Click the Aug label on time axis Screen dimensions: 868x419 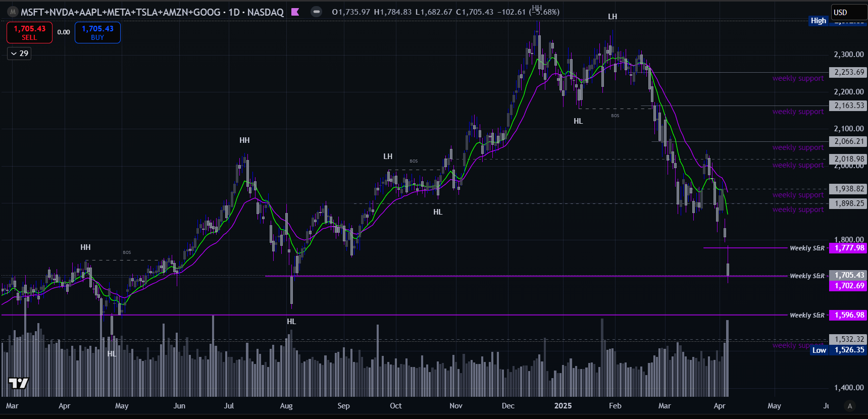pos(286,406)
